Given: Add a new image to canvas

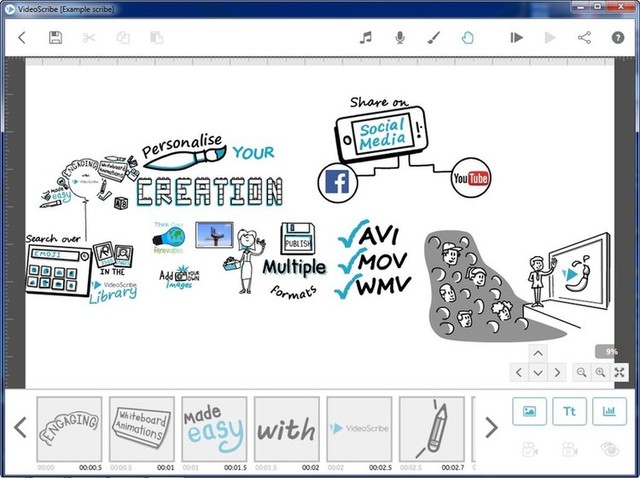Looking at the screenshot, I should point(529,410).
